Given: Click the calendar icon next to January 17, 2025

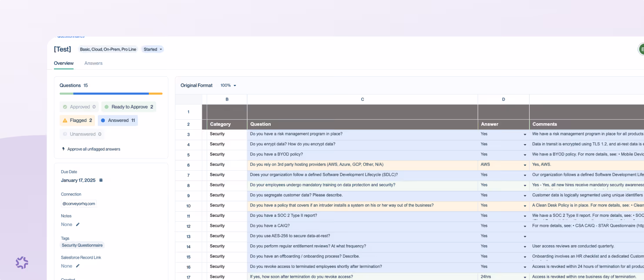Looking at the screenshot, I should coord(101,180).
